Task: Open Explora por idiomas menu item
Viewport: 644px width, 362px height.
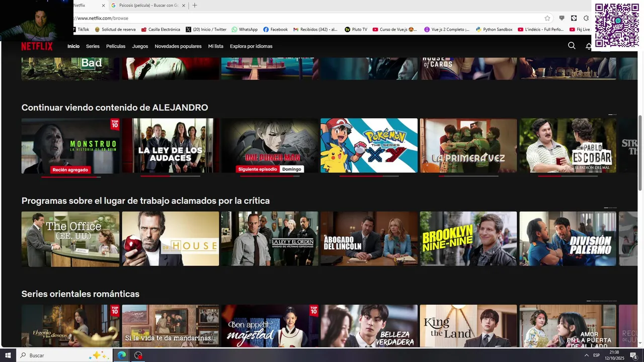Action: coord(251,46)
